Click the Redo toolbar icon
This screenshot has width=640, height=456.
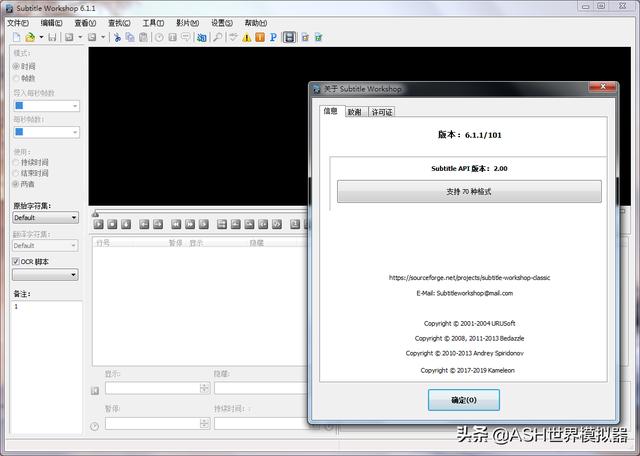tap(92, 38)
